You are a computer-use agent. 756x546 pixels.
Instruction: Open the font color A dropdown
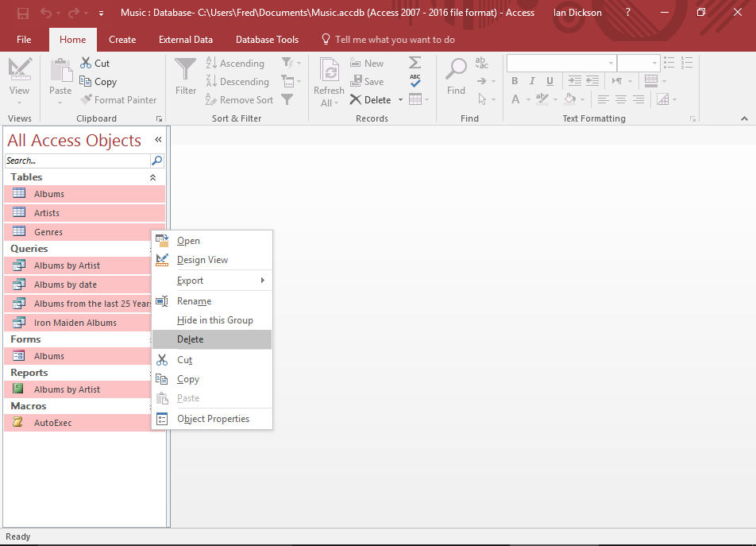pyautogui.click(x=528, y=100)
